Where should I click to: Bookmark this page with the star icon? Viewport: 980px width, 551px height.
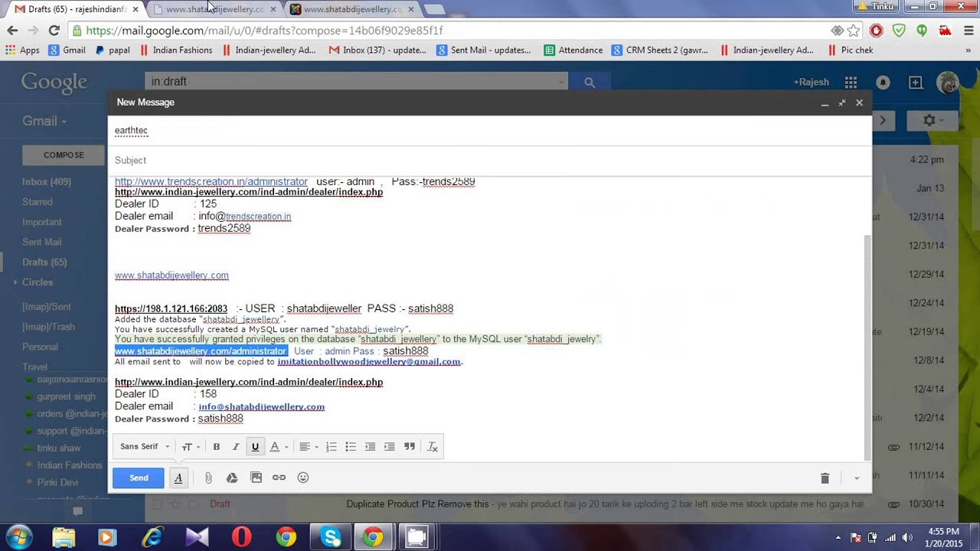[854, 31]
